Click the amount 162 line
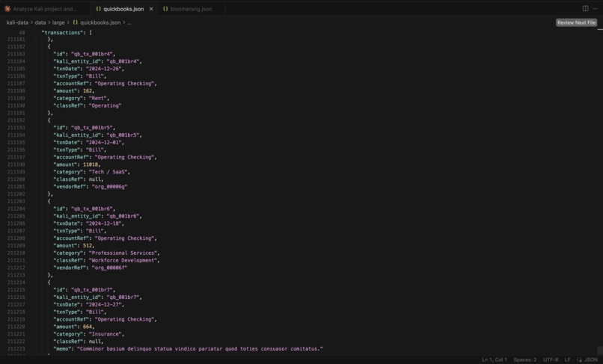The height and width of the screenshot is (364, 603). pos(73,90)
